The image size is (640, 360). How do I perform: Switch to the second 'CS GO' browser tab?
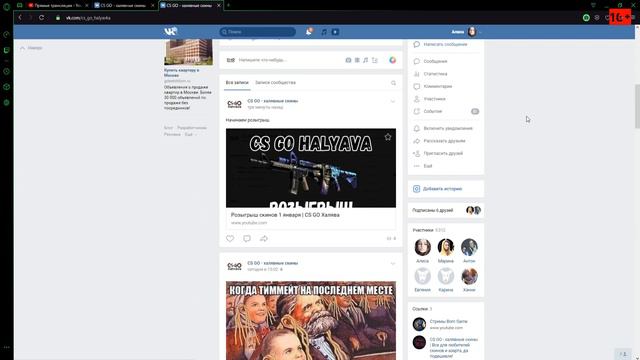pos(123,5)
